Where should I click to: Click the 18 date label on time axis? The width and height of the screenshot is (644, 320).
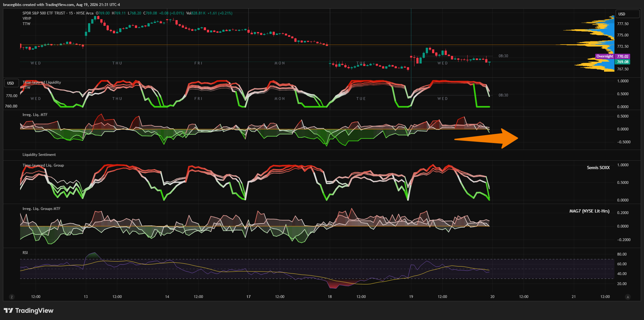[330, 297]
